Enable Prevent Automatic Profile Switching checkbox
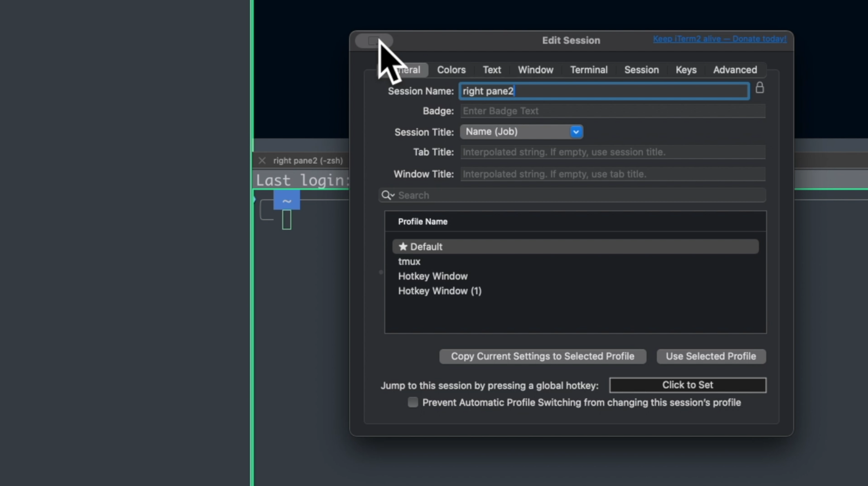 tap(413, 403)
